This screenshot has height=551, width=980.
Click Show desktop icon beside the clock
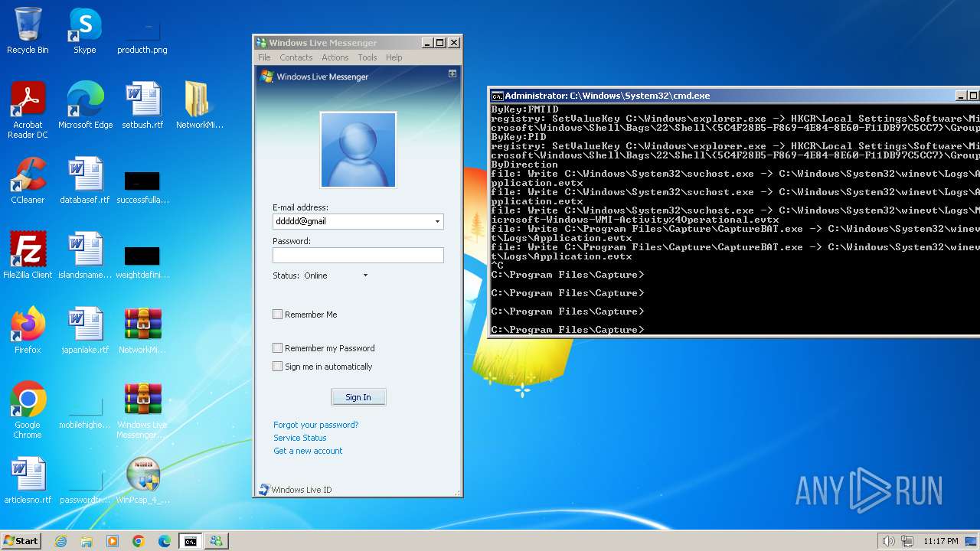click(971, 541)
